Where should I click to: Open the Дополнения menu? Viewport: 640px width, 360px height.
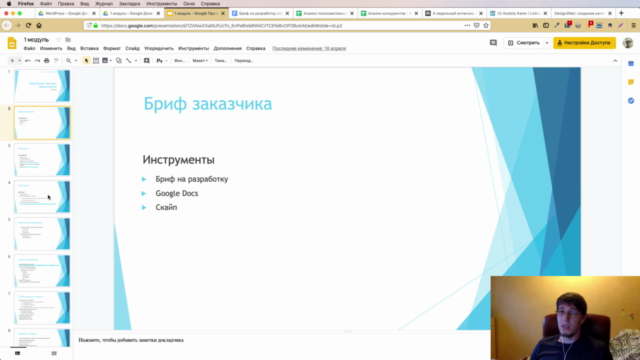tap(228, 48)
